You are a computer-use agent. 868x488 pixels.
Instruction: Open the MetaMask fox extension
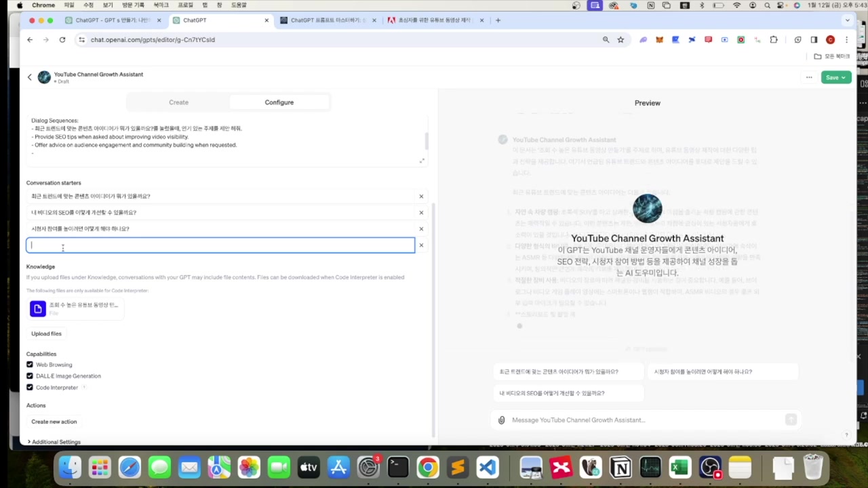click(x=659, y=40)
